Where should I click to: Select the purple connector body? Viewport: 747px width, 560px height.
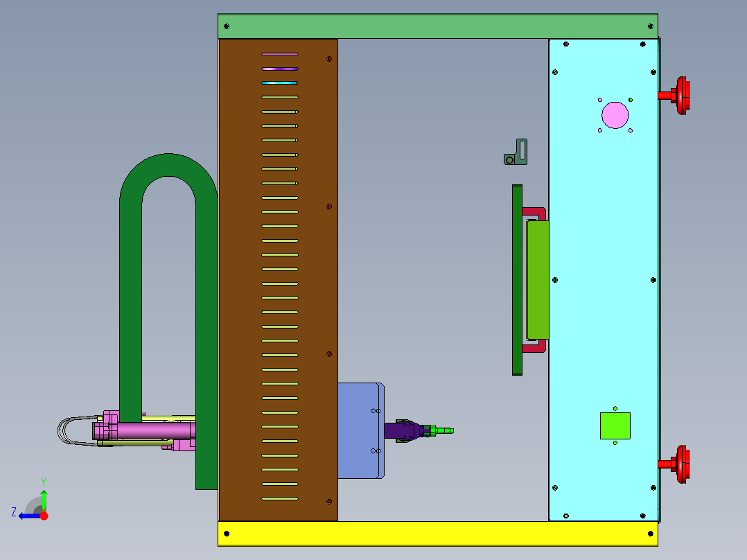403,431
